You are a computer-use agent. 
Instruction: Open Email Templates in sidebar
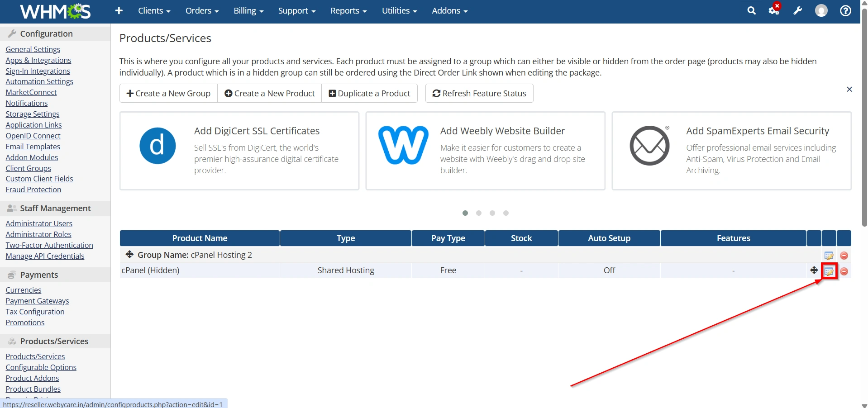tap(33, 147)
